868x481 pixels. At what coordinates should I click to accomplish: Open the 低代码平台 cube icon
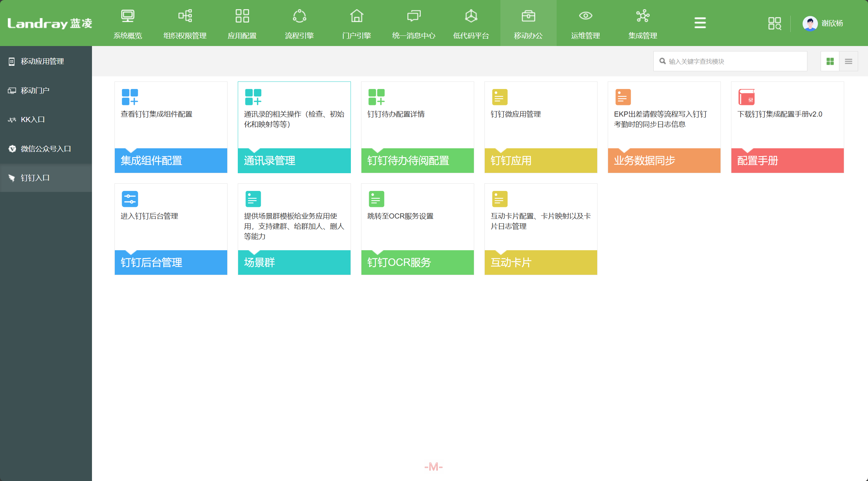pos(471,16)
